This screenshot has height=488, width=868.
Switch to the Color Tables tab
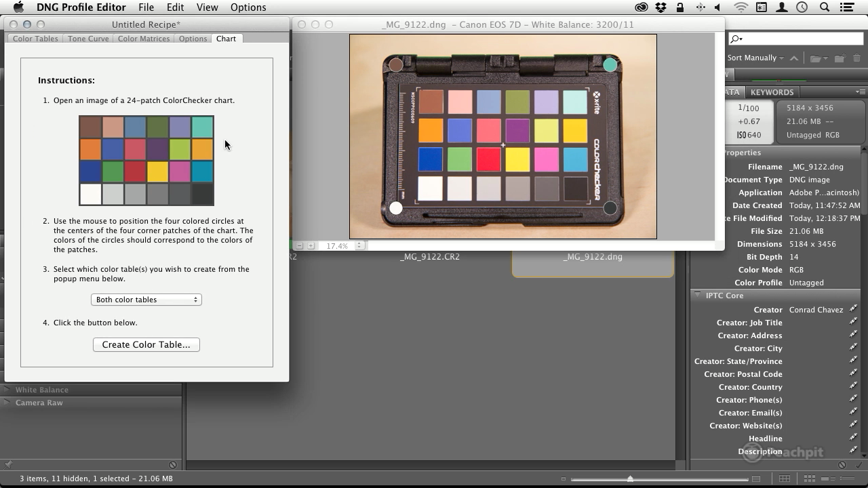[35, 39]
